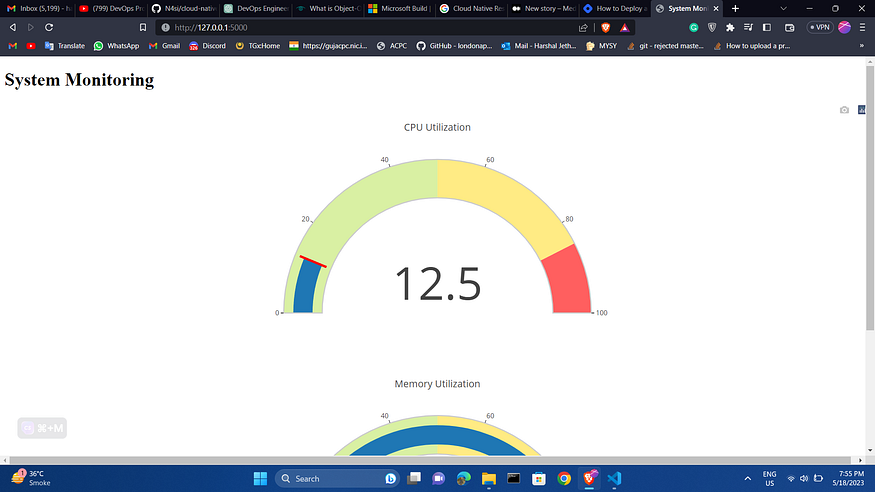
Task: Click the share page icon in address bar
Action: click(583, 27)
